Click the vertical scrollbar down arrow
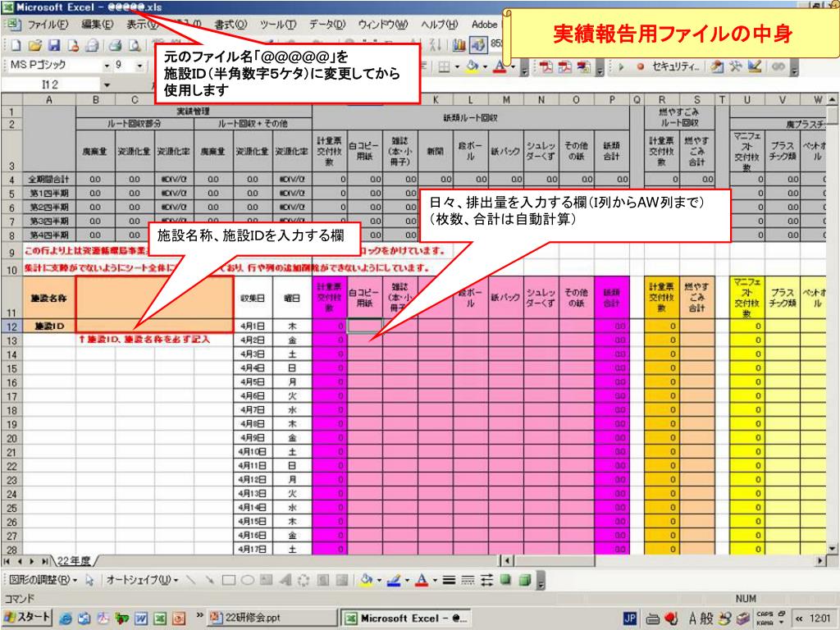Viewport: 840px width, 630px height. [x=832, y=548]
